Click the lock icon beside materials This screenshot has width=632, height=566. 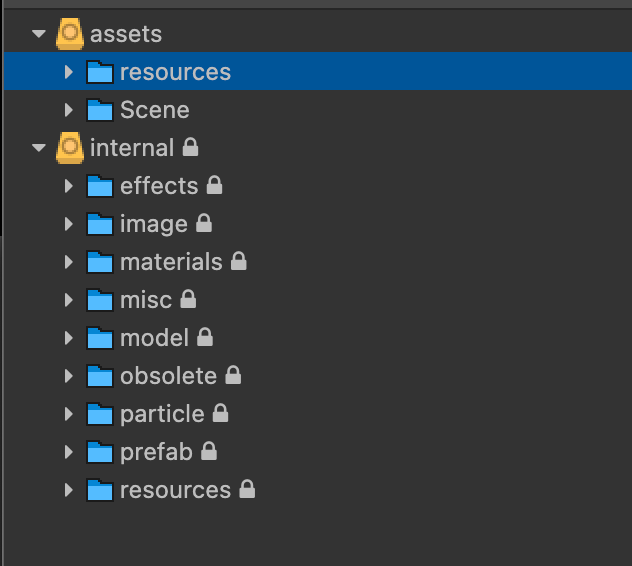(x=238, y=262)
